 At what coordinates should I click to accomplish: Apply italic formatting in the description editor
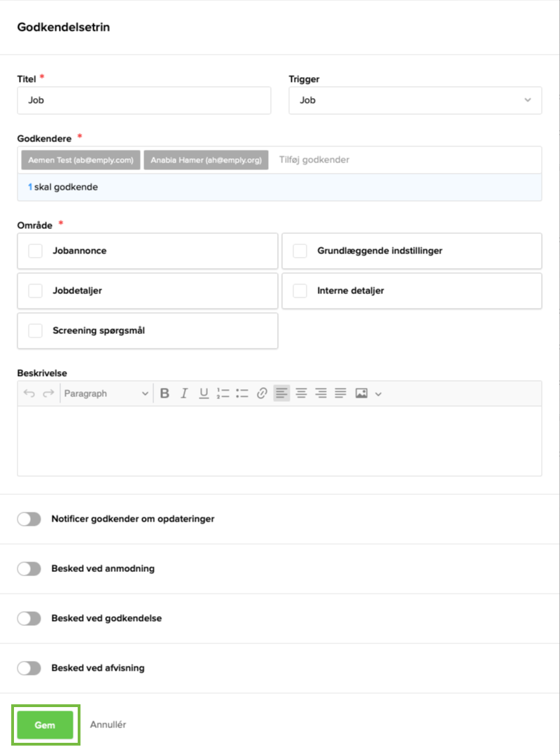pyautogui.click(x=184, y=393)
